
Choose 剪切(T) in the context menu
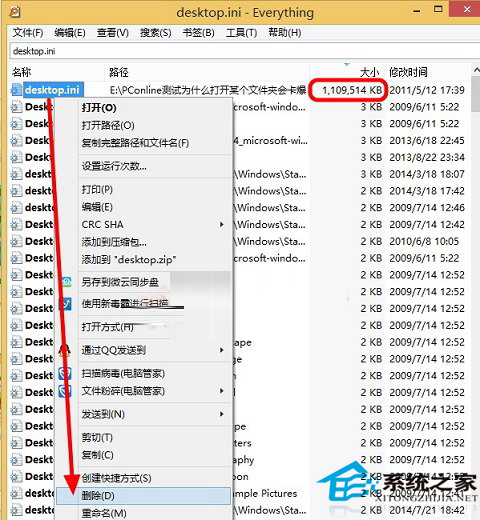(97, 437)
